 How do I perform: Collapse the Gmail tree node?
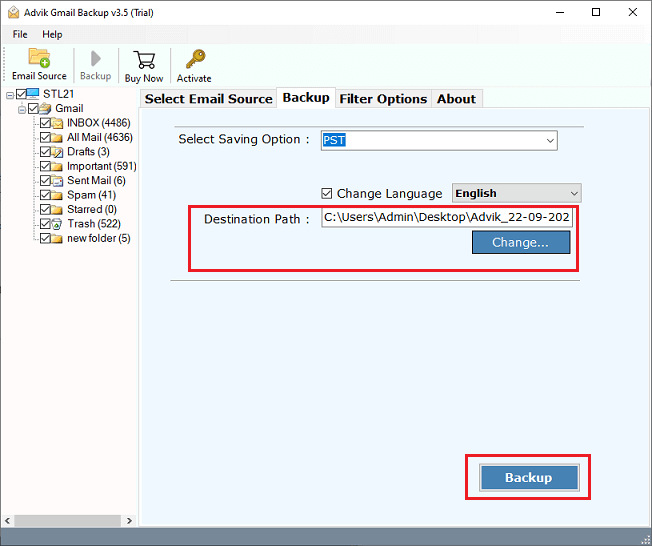point(22,110)
